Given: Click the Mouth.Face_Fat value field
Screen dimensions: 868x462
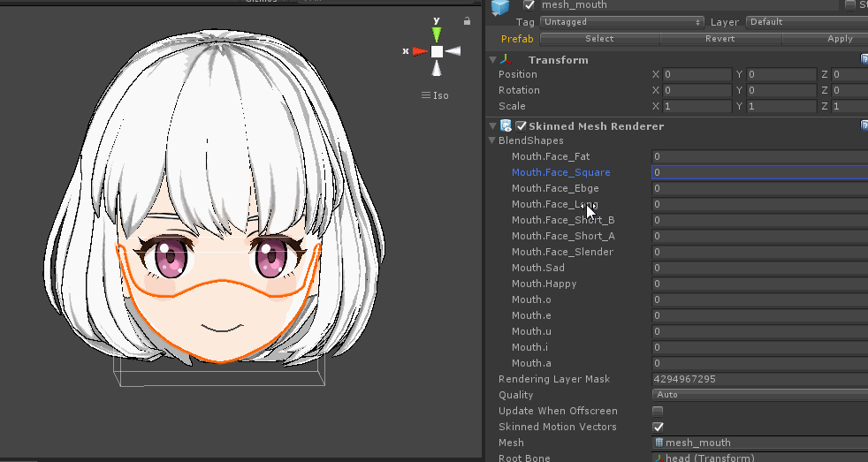Looking at the screenshot, I should (x=759, y=156).
